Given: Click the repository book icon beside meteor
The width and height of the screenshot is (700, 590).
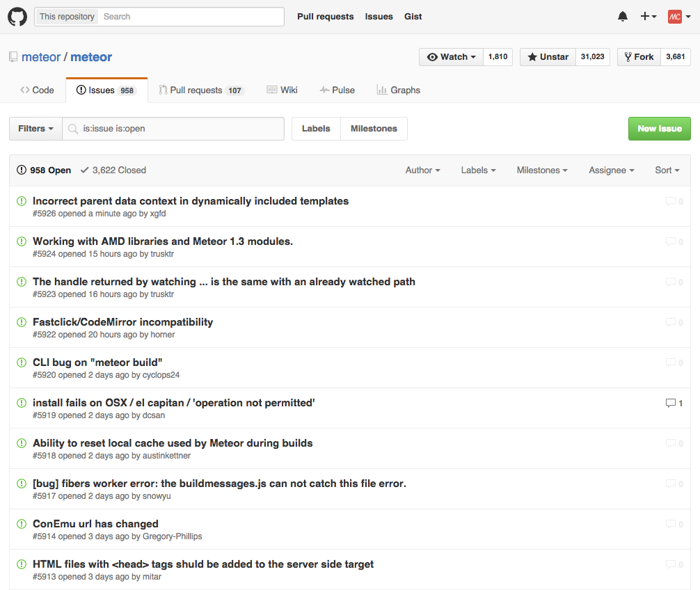Looking at the screenshot, I should tap(13, 57).
